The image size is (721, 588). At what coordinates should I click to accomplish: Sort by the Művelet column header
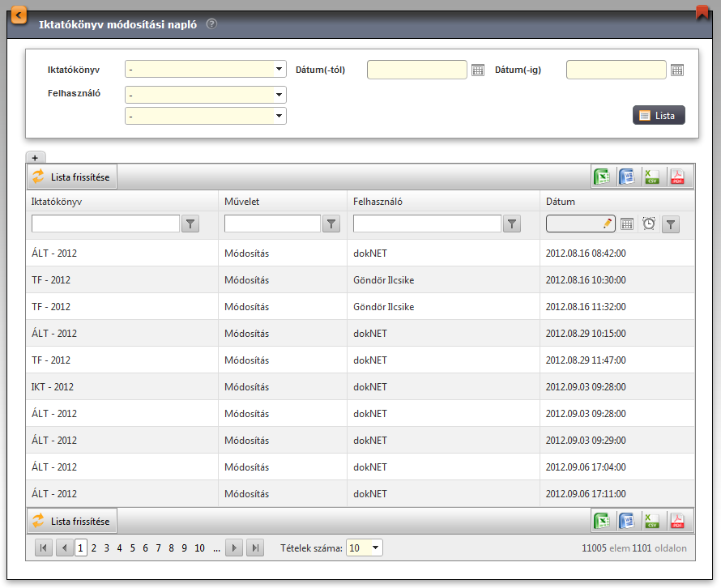pyautogui.click(x=242, y=202)
